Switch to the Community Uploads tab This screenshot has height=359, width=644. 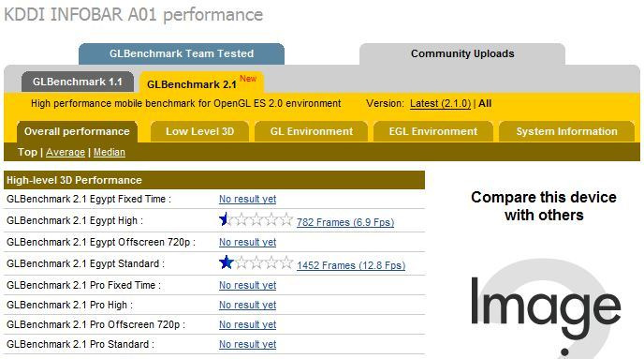[x=462, y=53]
